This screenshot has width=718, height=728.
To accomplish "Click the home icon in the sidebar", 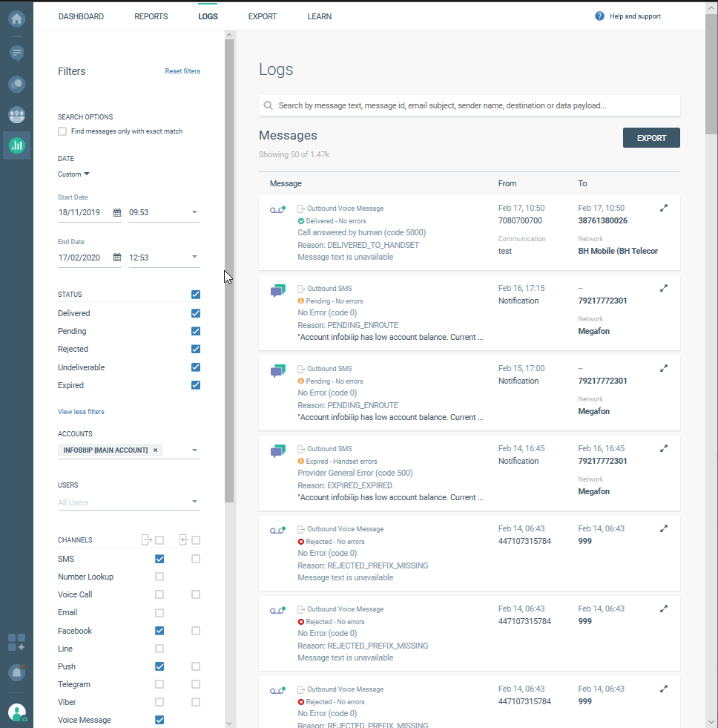I will tap(16, 19).
